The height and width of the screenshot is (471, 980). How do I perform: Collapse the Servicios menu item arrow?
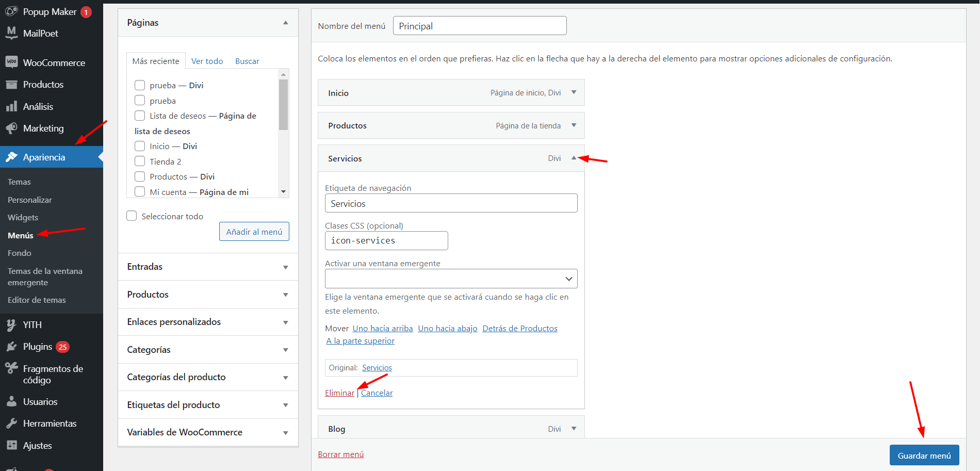coord(574,158)
